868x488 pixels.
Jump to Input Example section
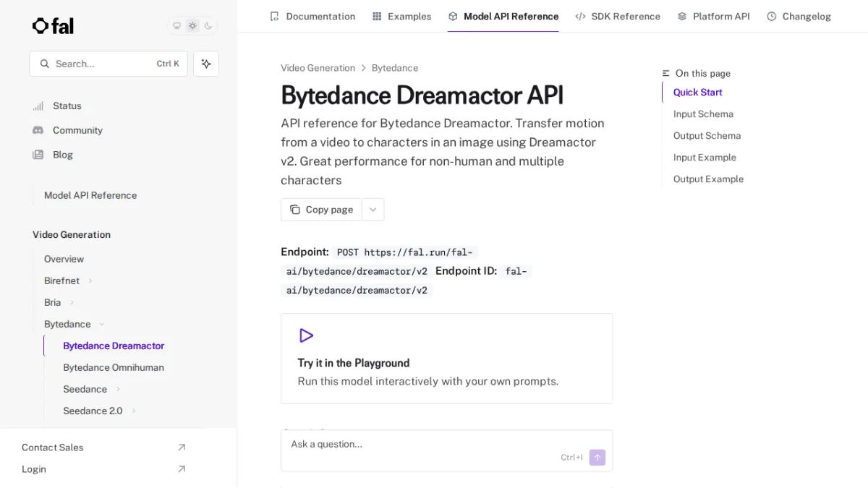pyautogui.click(x=705, y=157)
